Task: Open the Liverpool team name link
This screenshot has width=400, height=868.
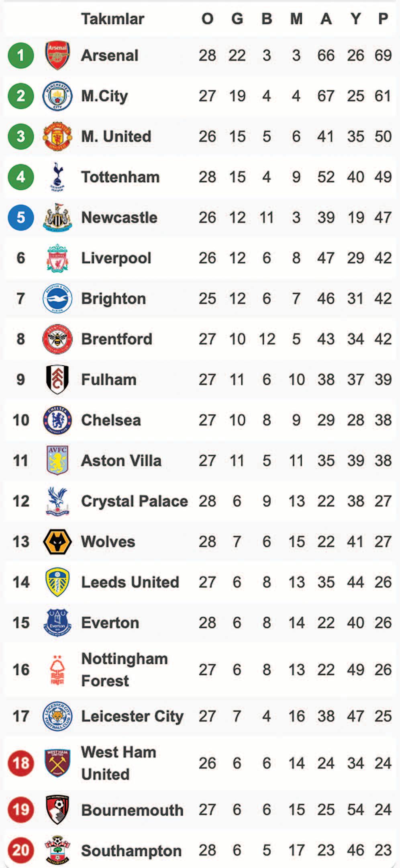Action: [116, 258]
